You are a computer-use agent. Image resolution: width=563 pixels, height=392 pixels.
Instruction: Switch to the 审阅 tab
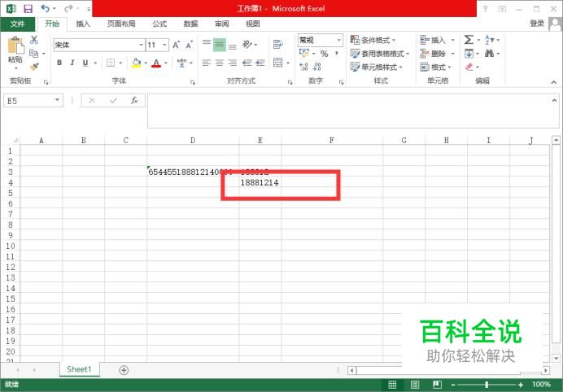(x=222, y=24)
